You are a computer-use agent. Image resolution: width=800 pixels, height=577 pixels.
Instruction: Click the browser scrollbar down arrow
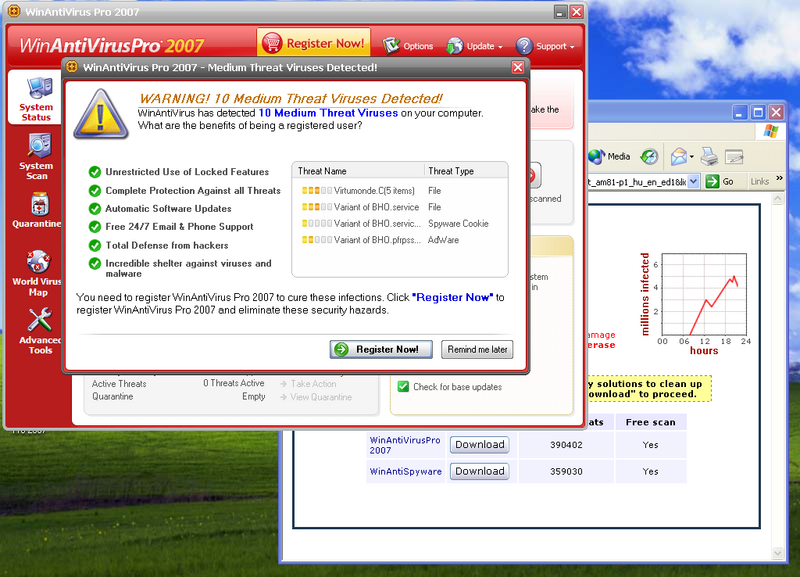[778, 553]
